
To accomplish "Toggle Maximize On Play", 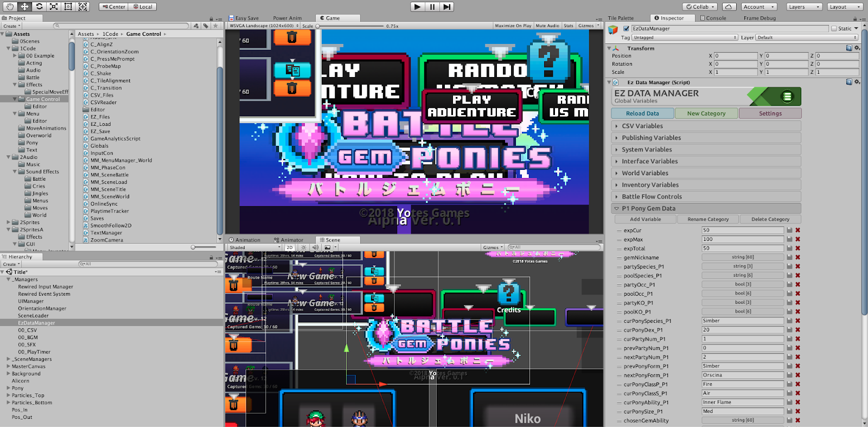I will point(513,26).
